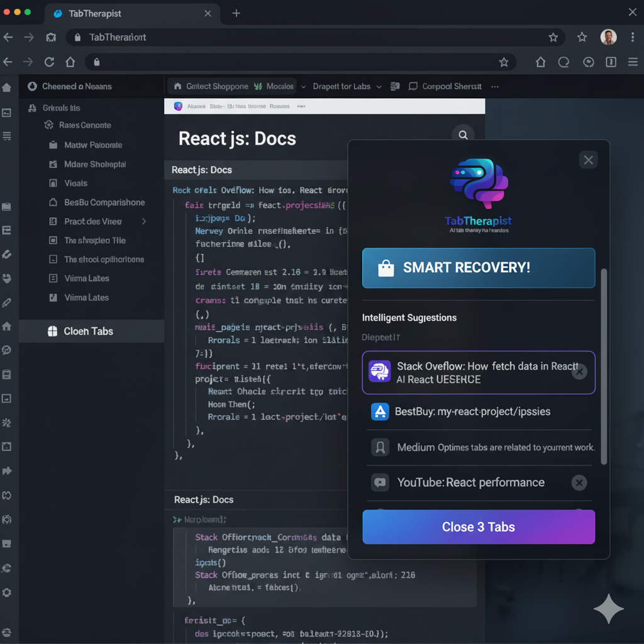Expand the Praot des Vireg submenu arrow
This screenshot has height=644, width=644.
click(144, 221)
